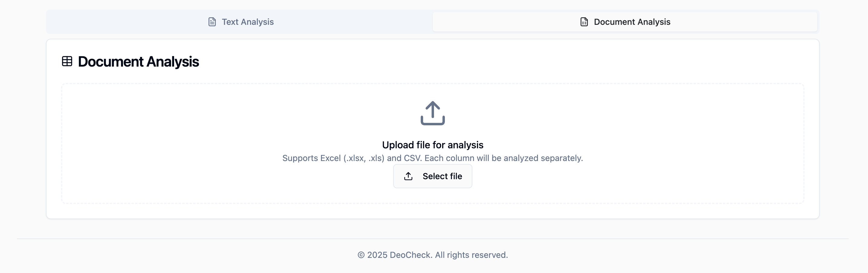The image size is (868, 273).
Task: Click the table grid icon by the heading
Action: click(x=67, y=61)
